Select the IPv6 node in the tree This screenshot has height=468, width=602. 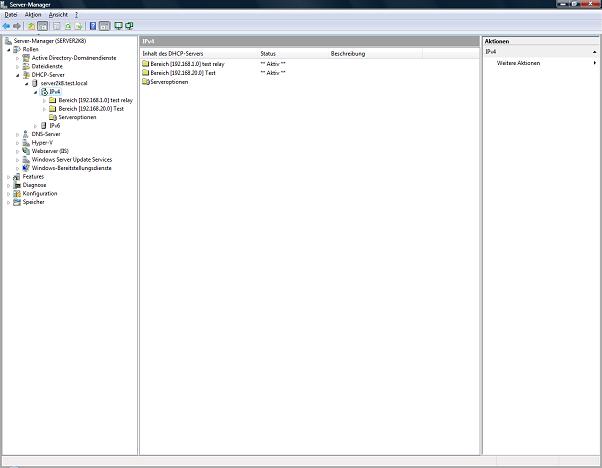coord(55,126)
